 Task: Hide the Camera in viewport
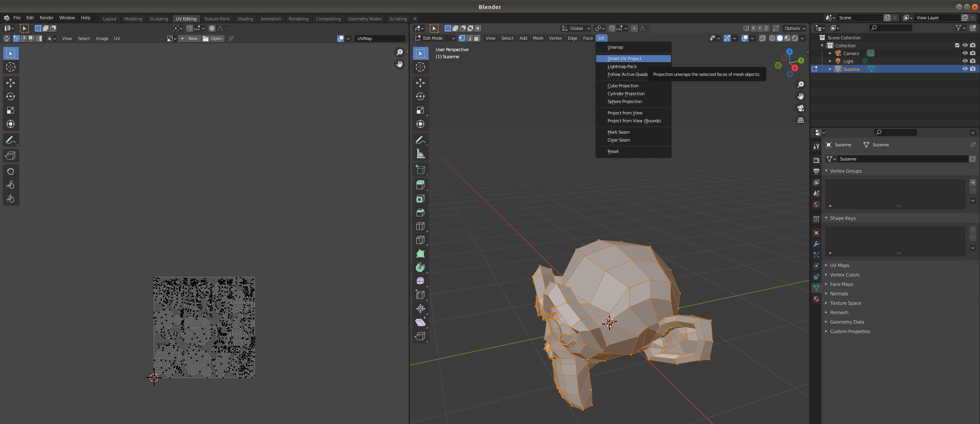[965, 53]
